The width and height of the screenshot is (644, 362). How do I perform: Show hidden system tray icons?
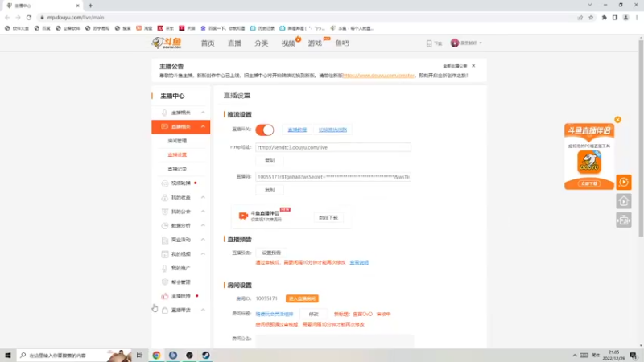[575, 356]
